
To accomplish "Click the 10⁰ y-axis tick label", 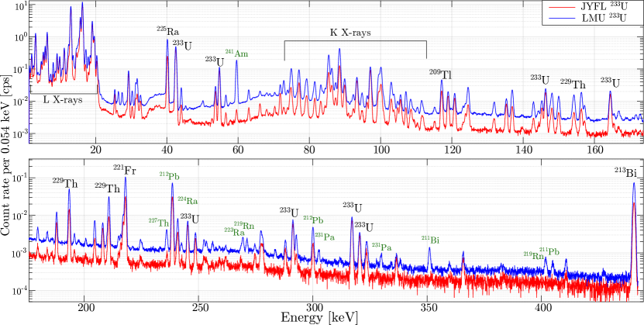I will tap(20, 37).
